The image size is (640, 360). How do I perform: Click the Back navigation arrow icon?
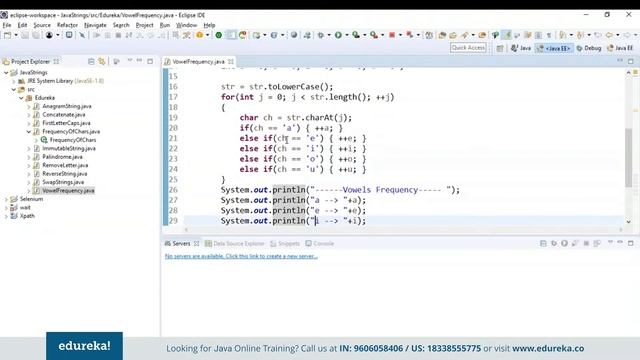coord(609,35)
